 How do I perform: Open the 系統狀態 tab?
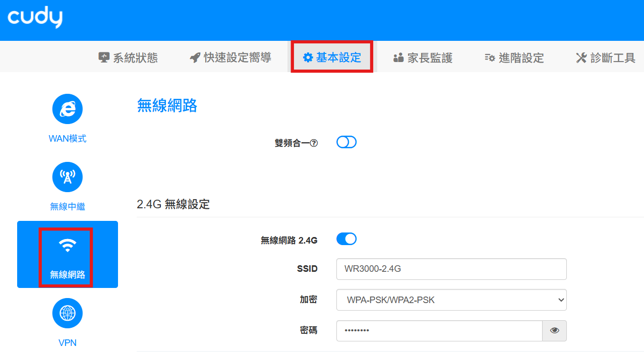click(x=128, y=57)
